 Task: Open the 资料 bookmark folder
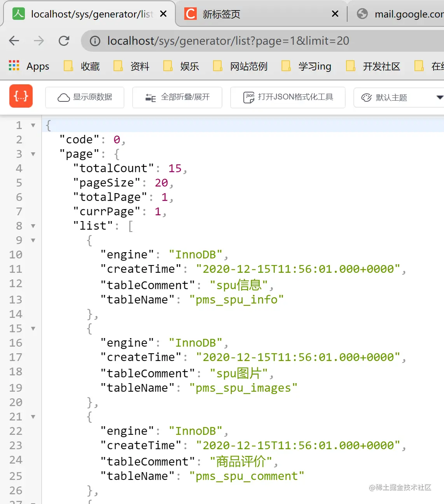(x=131, y=66)
